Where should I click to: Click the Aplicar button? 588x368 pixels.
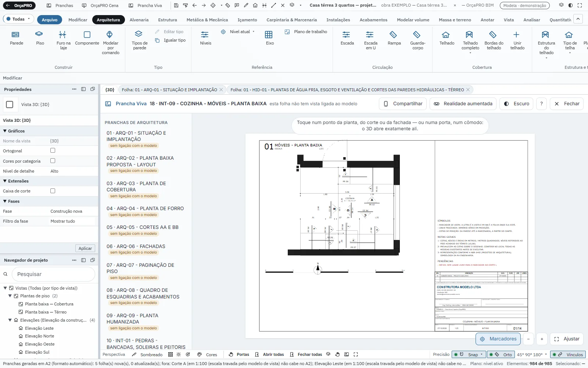pyautogui.click(x=85, y=248)
